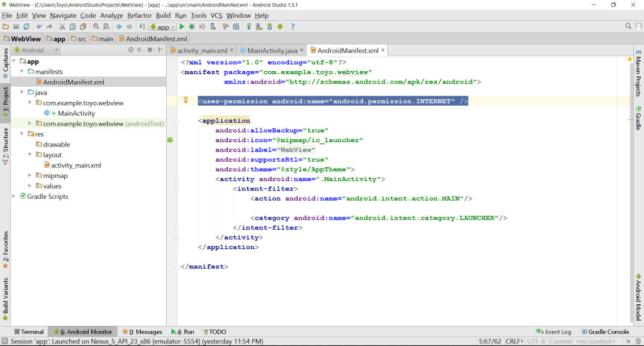The height and width of the screenshot is (346, 644).
Task: Open the File menu
Action: click(7, 16)
